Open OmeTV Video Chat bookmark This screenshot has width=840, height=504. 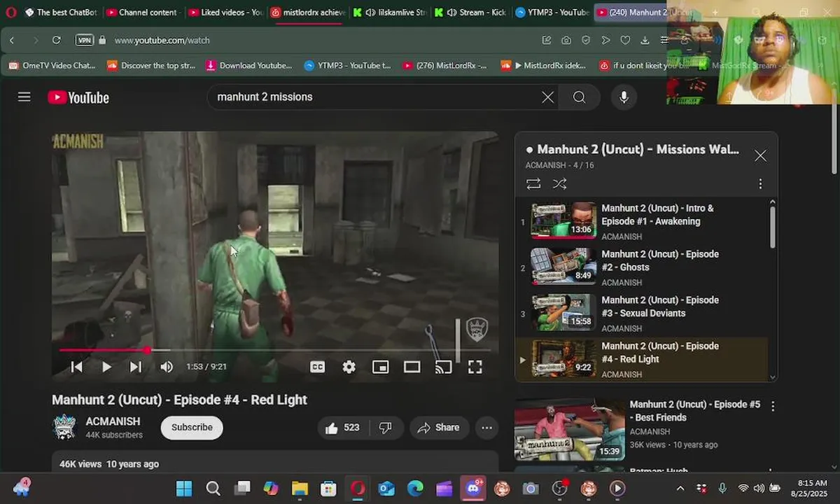52,65
